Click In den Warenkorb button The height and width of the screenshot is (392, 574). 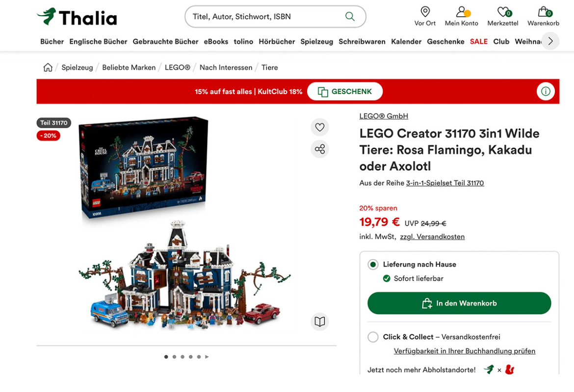[x=459, y=303]
